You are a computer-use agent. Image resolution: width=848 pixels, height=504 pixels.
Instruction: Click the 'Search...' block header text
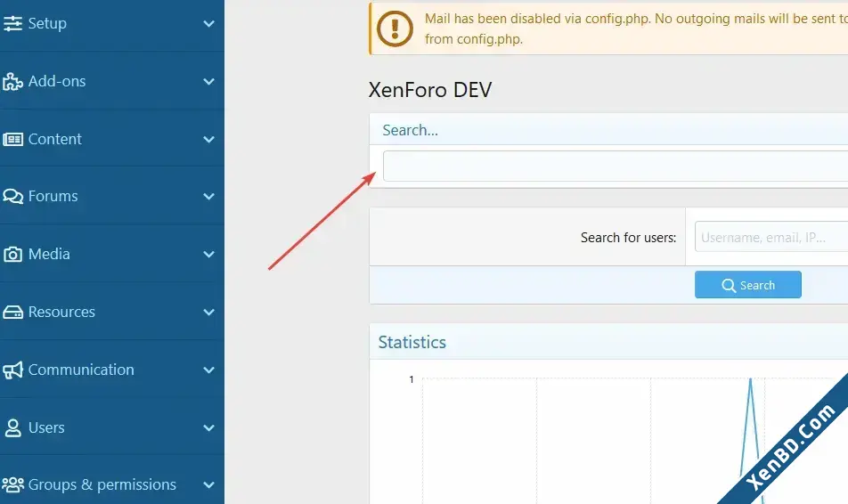pyautogui.click(x=411, y=130)
